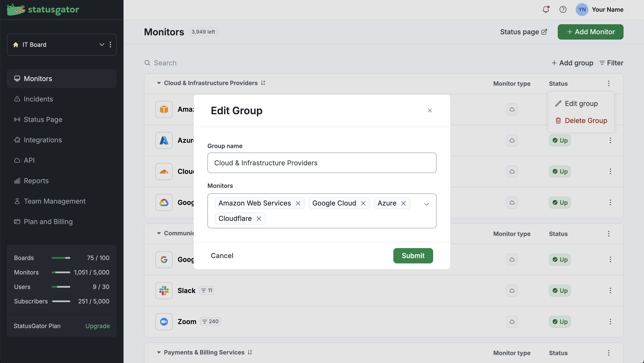The width and height of the screenshot is (644, 363).
Task: Open the IT Board selector dropdown
Action: click(x=102, y=45)
